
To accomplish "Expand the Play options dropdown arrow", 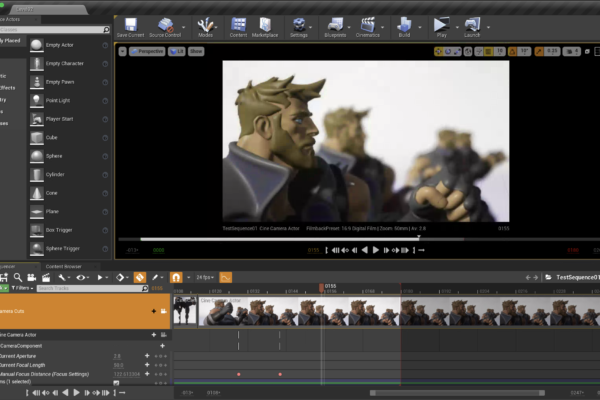I will 457,27.
